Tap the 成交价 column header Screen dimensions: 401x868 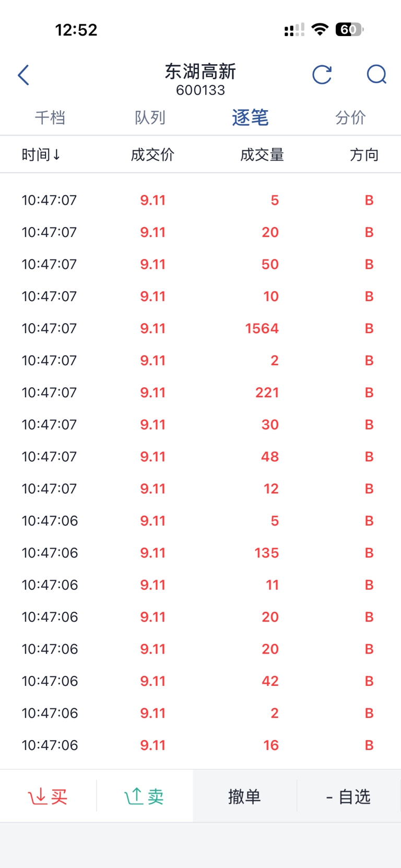coord(152,154)
